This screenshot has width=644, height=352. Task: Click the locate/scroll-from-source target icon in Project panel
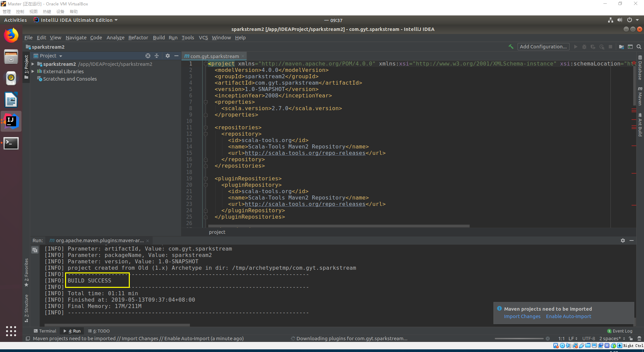[x=148, y=56]
